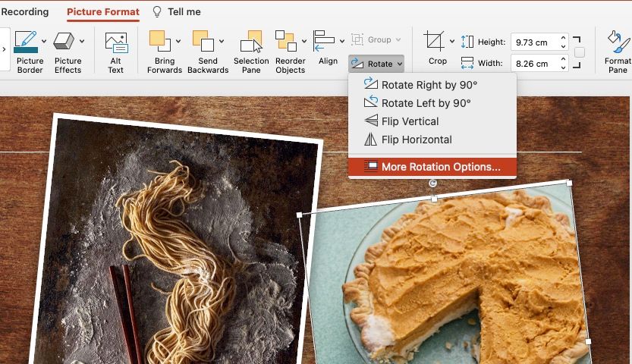Click the Height value field

[x=535, y=42]
